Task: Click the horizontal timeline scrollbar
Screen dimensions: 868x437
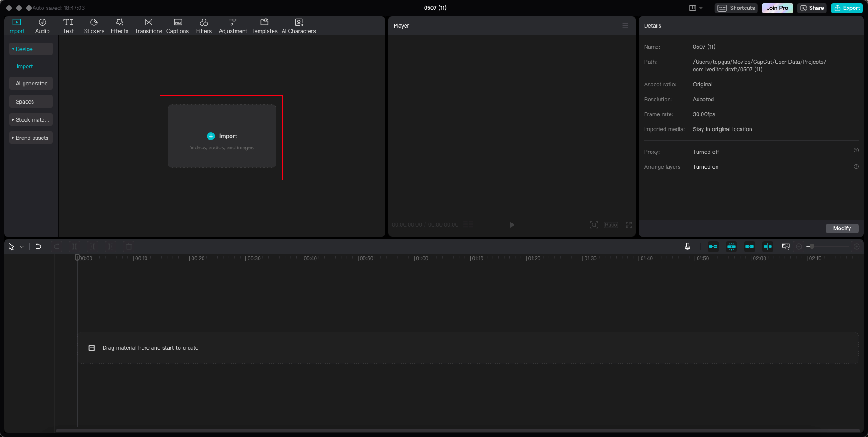Action: click(x=458, y=431)
